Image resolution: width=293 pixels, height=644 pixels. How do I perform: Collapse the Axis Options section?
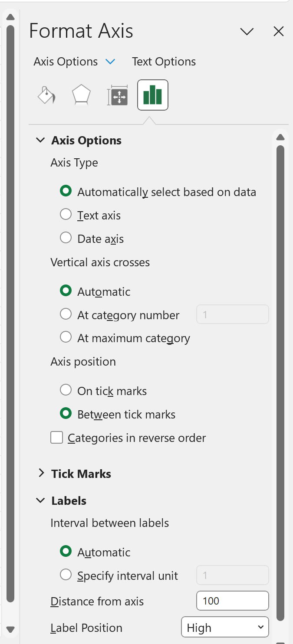[x=40, y=140]
